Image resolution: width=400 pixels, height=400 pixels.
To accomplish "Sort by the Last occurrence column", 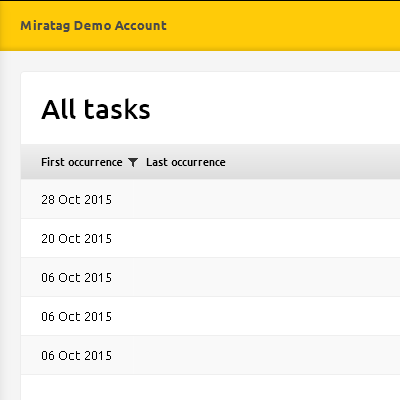I will [186, 162].
